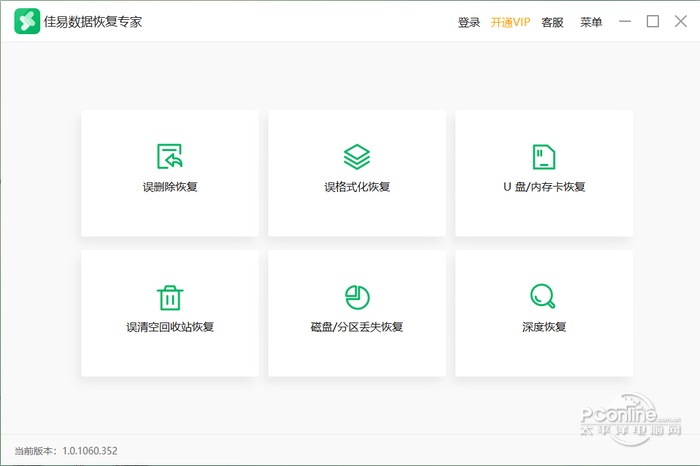This screenshot has height=466, width=700.
Task: Open 客服 customer service
Action: 552,22
